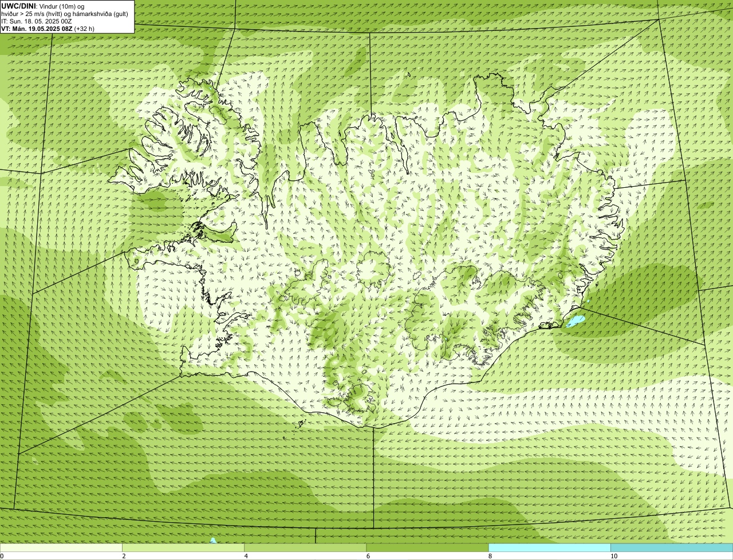Click the "IT: Sun. 18. 05. 2025 00Z" line

[37, 21]
